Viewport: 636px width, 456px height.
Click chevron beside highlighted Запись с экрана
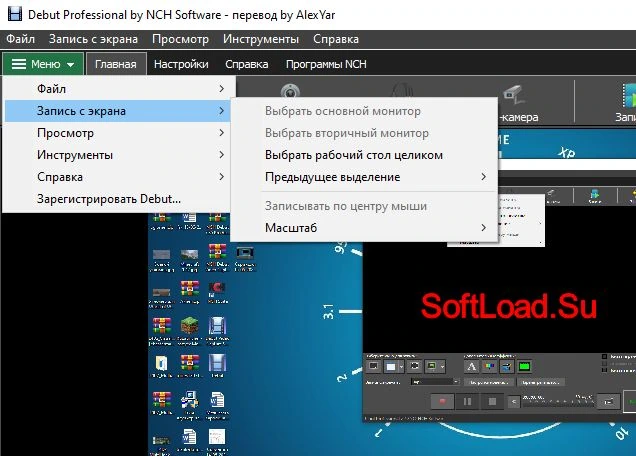pos(221,110)
